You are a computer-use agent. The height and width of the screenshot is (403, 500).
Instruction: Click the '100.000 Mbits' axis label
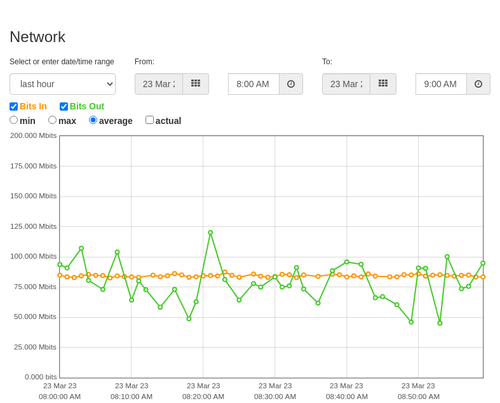point(33,256)
